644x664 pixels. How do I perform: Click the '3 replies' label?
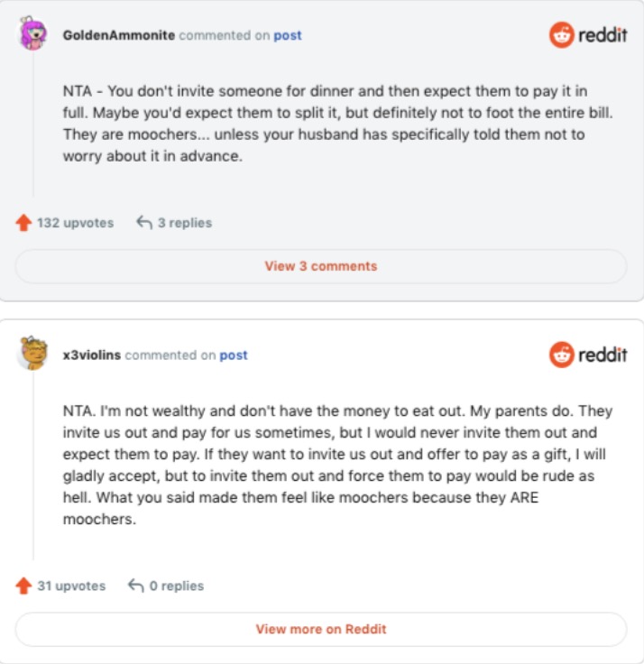[x=185, y=223]
